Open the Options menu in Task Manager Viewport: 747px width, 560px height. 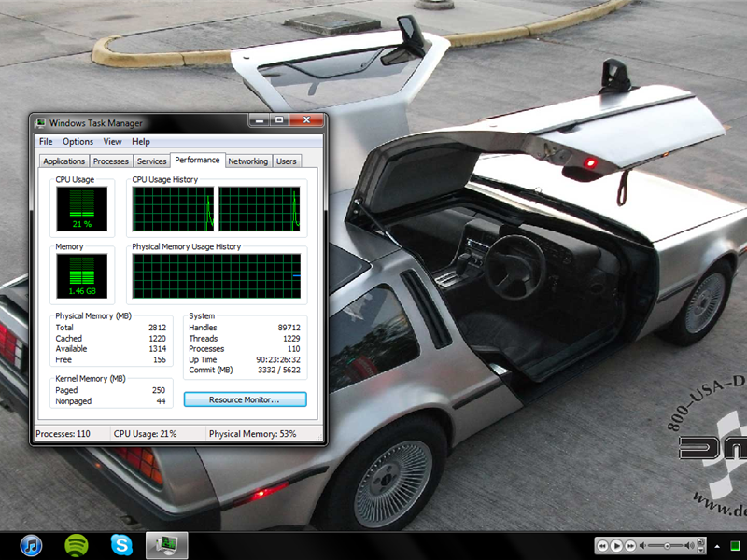pos(78,141)
